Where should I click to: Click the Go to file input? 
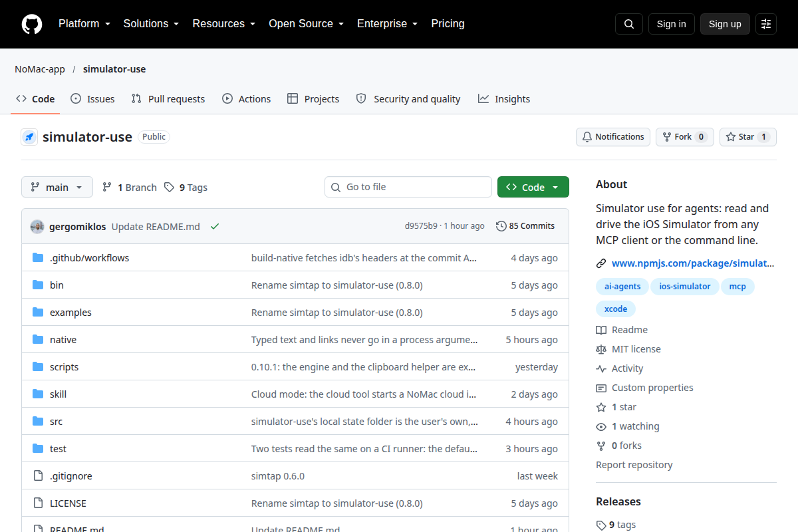(x=408, y=187)
